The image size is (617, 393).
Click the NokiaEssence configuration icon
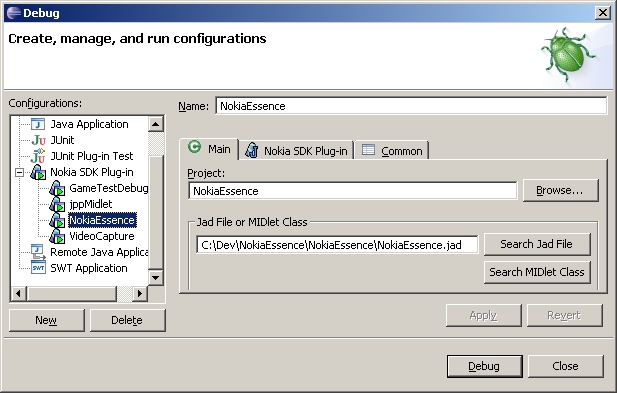[x=57, y=220]
